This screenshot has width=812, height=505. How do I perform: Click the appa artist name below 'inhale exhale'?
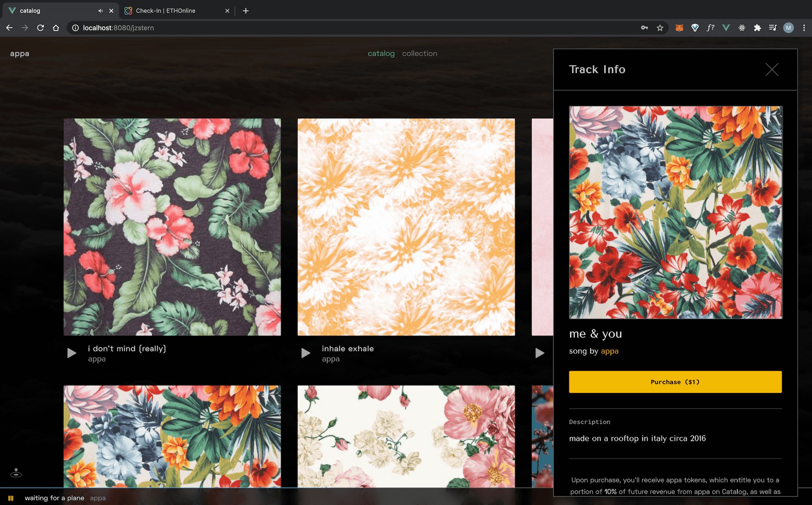[x=330, y=359]
